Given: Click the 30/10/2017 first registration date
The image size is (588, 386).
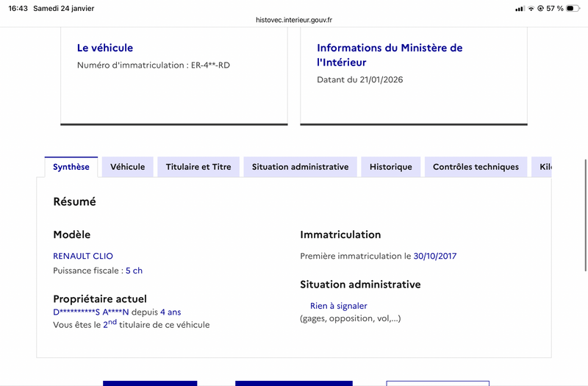Looking at the screenshot, I should 435,256.
